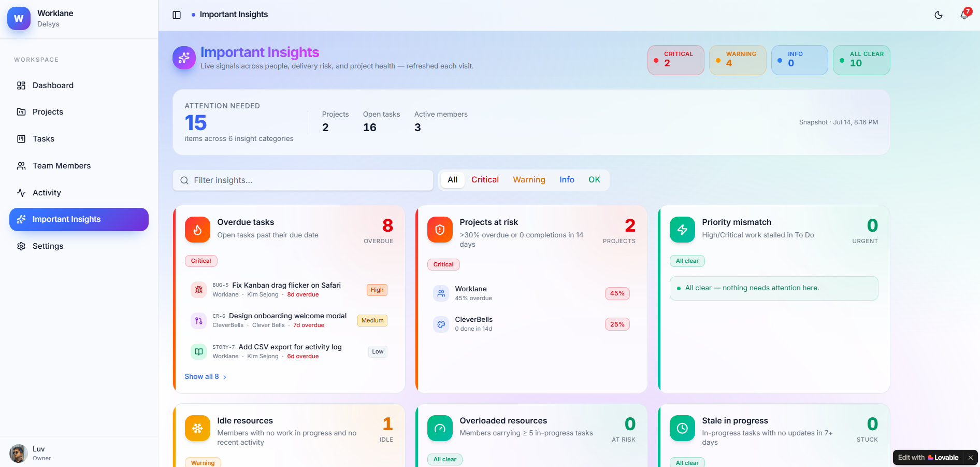Select the OK filter tab
The width and height of the screenshot is (980, 467).
[x=594, y=180]
